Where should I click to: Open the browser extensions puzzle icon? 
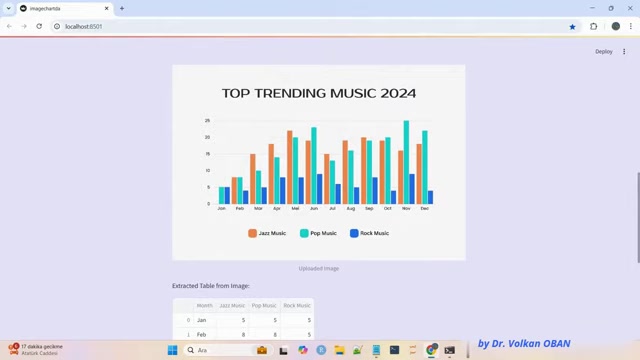click(593, 26)
